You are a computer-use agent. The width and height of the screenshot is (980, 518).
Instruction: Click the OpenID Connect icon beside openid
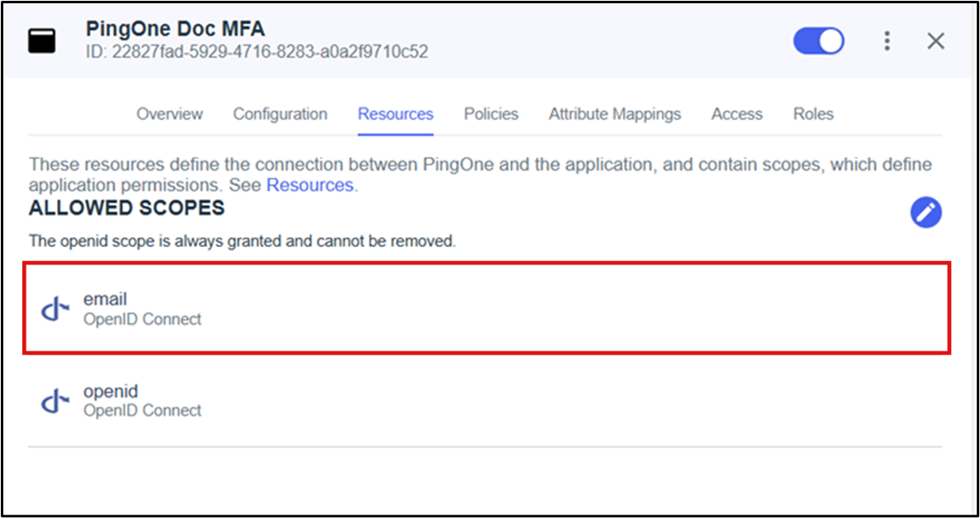(x=56, y=401)
